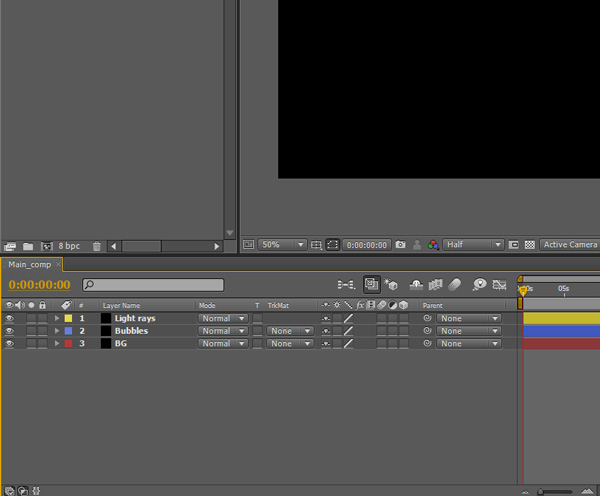Open the Graph Editor icon
600x496 pixels.
pos(499,285)
